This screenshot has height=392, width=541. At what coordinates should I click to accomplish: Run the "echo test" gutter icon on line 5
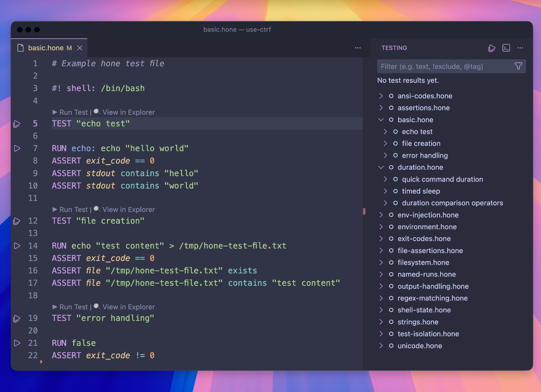coord(17,124)
